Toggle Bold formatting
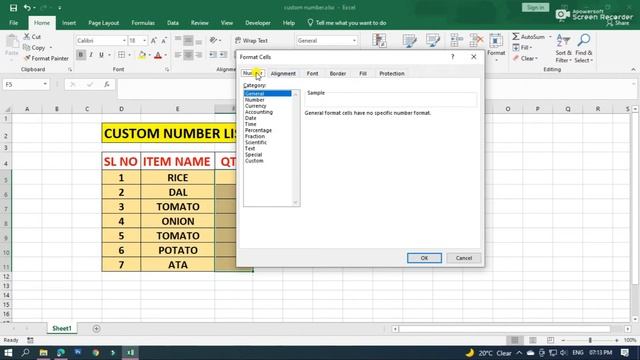The height and width of the screenshot is (360, 640). pos(81,55)
